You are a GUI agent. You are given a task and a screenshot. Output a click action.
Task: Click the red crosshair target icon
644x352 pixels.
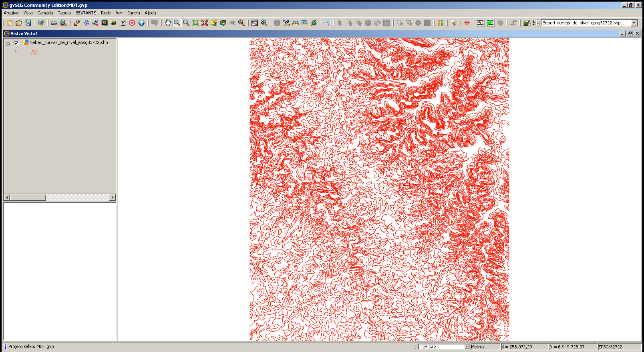pyautogui.click(x=467, y=23)
